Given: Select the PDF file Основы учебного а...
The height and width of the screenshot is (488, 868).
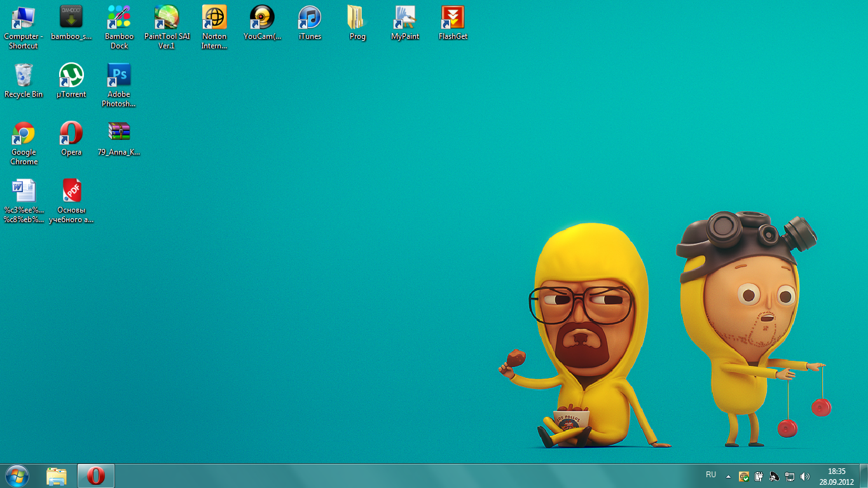Looking at the screenshot, I should coord(71,201).
